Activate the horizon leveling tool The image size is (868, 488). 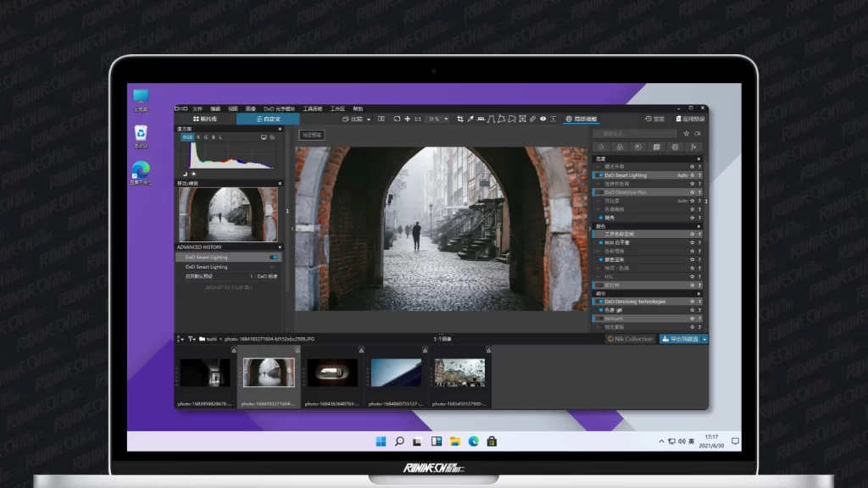tap(481, 119)
